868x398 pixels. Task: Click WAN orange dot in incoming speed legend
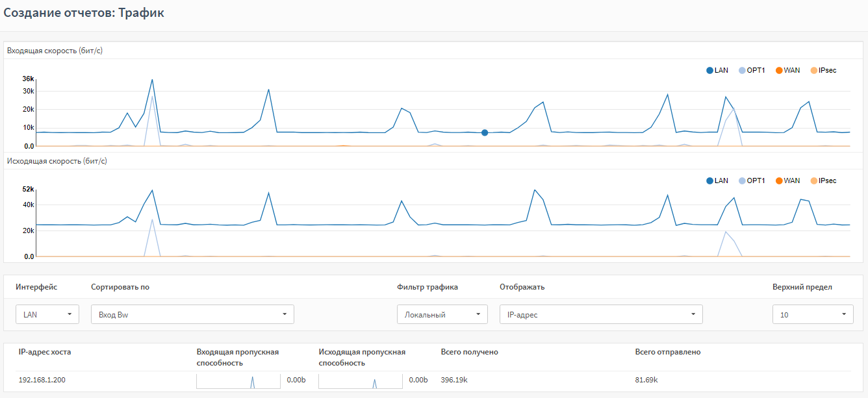click(x=779, y=70)
